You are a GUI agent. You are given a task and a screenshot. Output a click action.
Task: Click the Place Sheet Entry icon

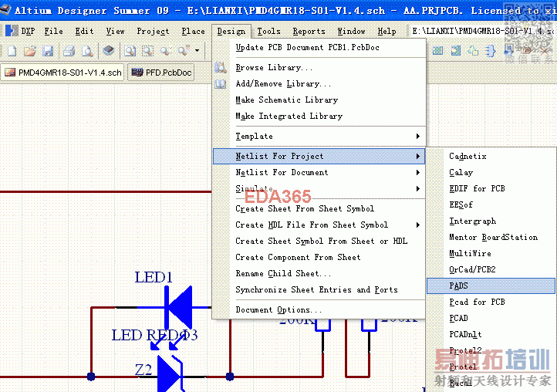(456, 51)
